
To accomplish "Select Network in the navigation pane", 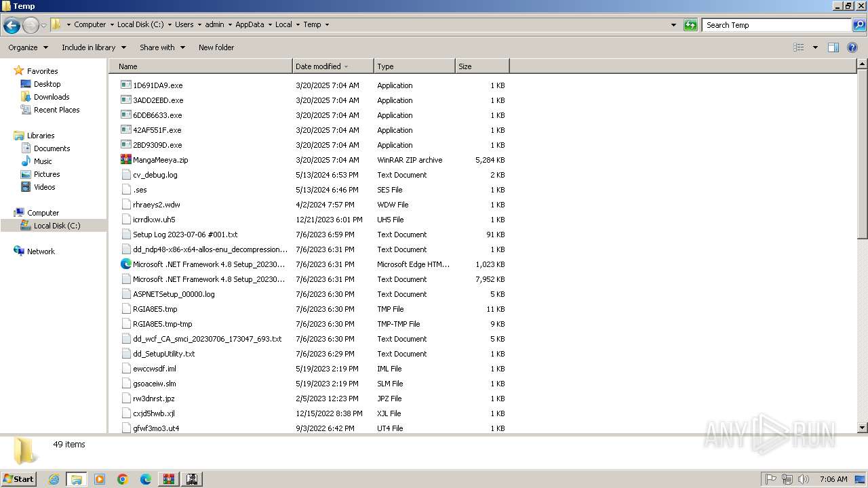I will pyautogui.click(x=34, y=251).
